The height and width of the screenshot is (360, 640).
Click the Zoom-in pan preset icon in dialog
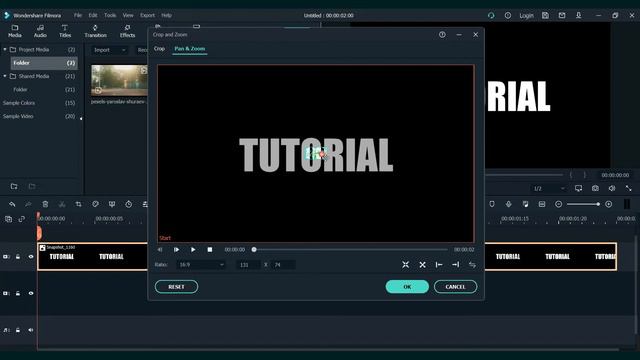tap(405, 265)
